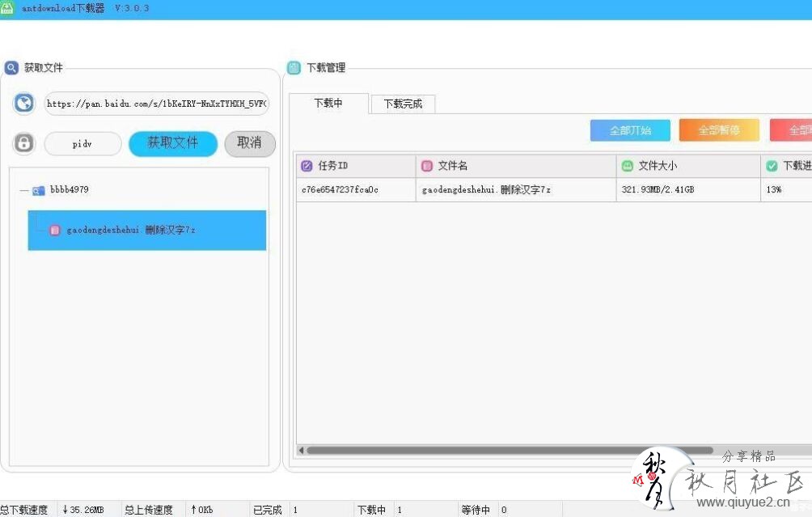812x517 pixels.
Task: Click the 总上传速度 status label
Action: (149, 510)
